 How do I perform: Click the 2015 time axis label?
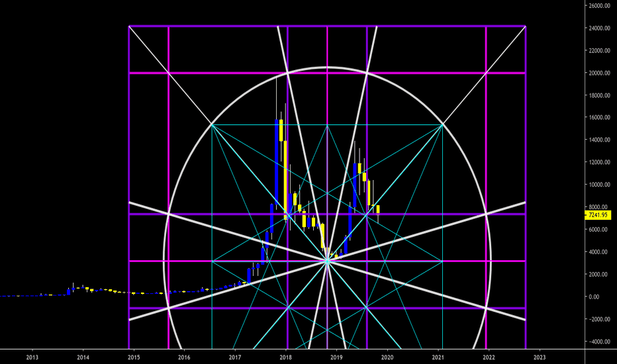[x=134, y=357]
